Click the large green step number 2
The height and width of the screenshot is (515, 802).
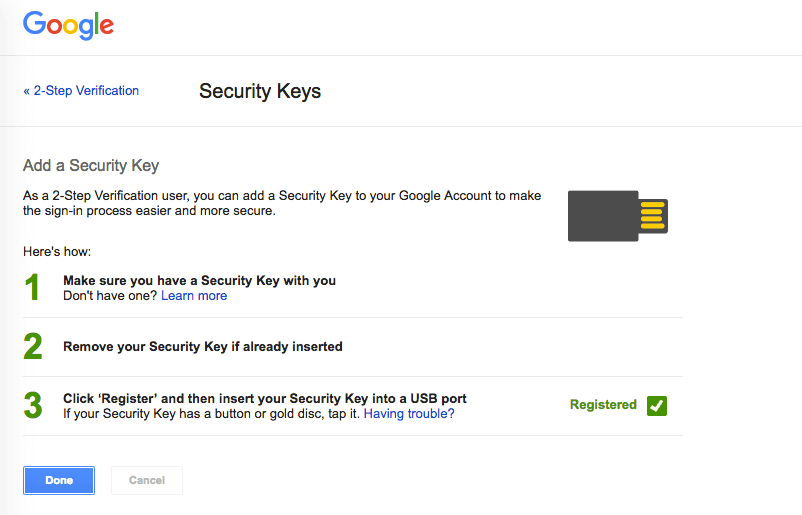[33, 347]
